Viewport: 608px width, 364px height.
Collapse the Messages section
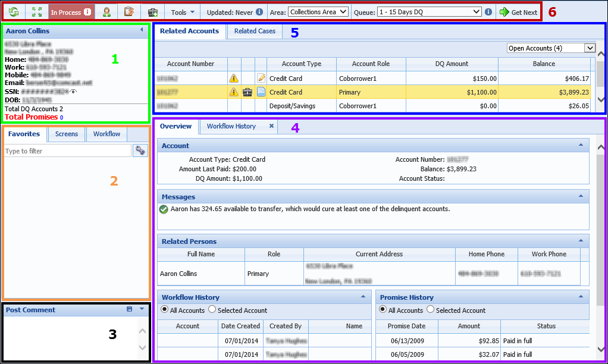(x=581, y=196)
